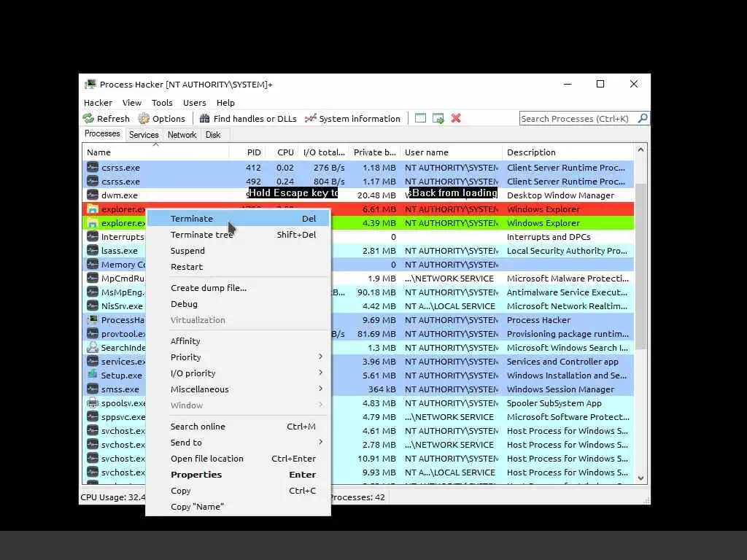Screen dimensions: 747x560
Task: Click the Interrupts row icon
Action: 93,237
